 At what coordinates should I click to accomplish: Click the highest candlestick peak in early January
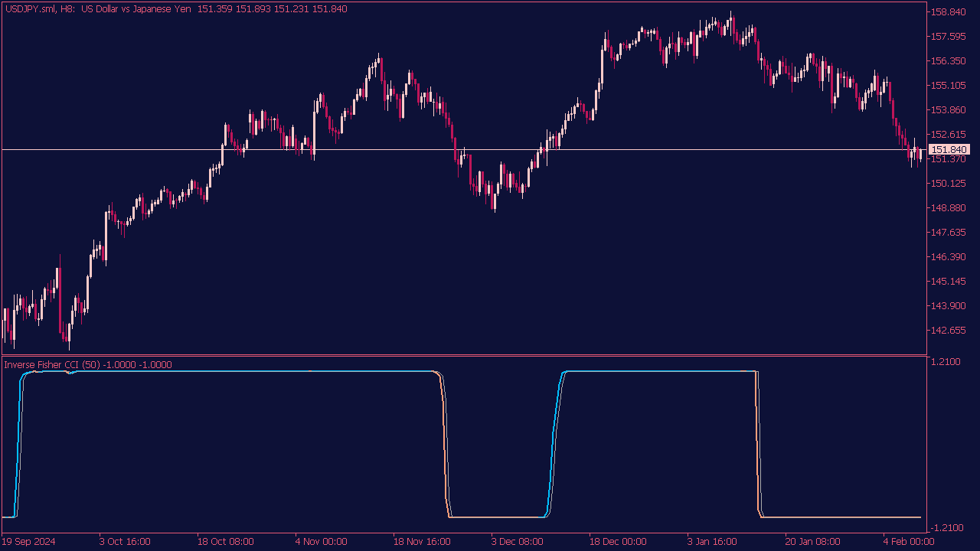(731, 14)
